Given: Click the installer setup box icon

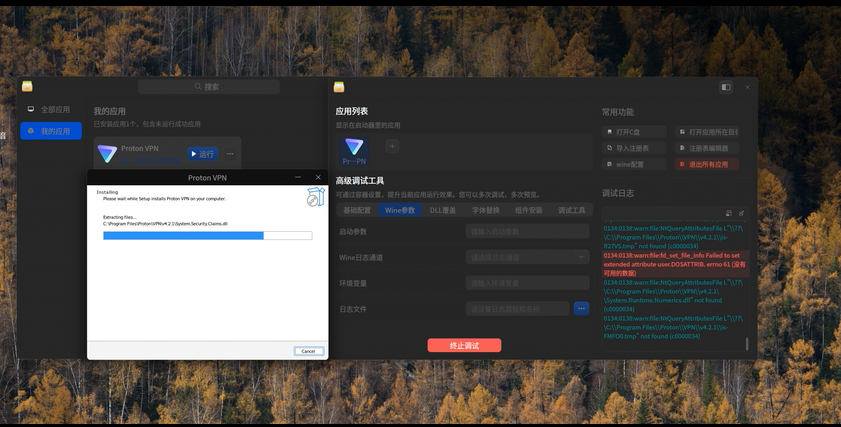Looking at the screenshot, I should click(x=315, y=197).
